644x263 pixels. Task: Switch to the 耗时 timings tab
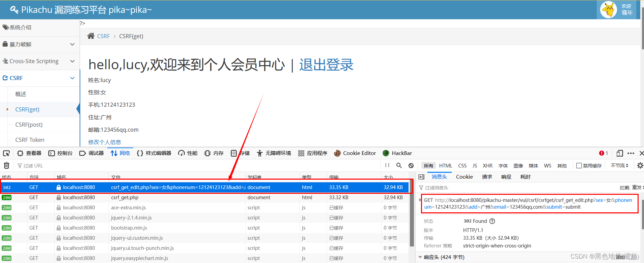pos(525,177)
